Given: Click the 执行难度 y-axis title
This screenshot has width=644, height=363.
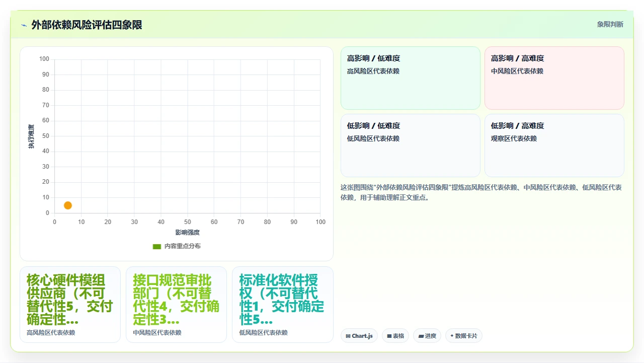Looking at the screenshot, I should point(31,136).
